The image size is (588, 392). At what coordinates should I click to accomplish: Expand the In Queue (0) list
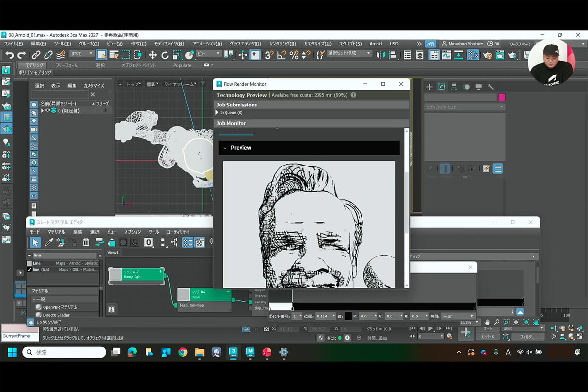217,112
